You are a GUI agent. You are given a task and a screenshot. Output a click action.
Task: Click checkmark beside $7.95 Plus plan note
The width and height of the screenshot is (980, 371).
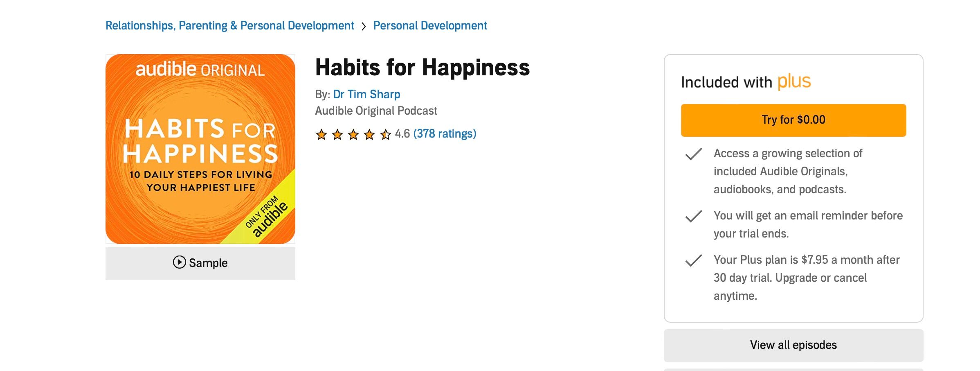693,260
